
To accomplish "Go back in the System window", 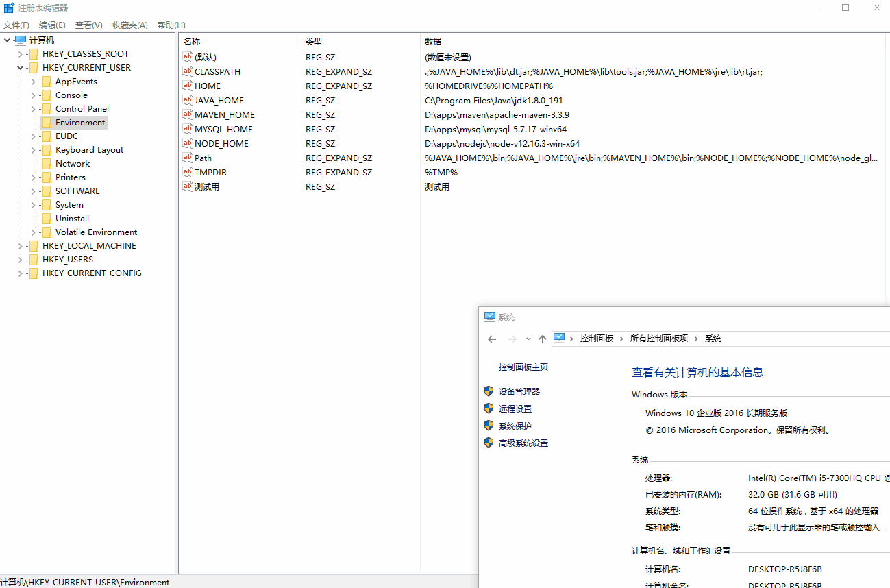I will tap(492, 339).
